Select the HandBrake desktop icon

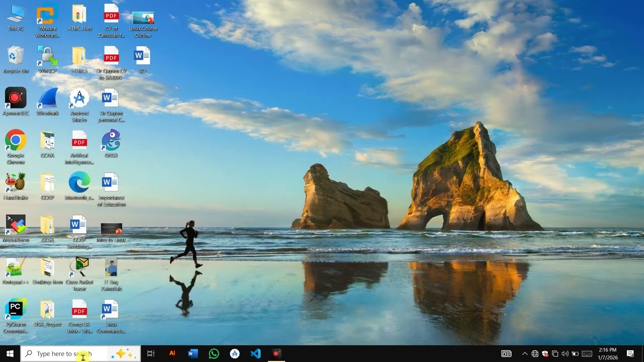click(16, 187)
